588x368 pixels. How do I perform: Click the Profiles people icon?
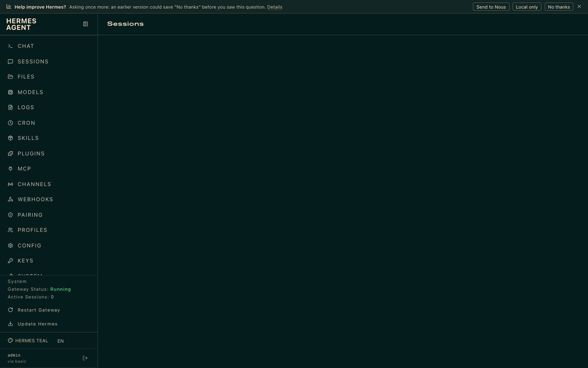click(10, 230)
